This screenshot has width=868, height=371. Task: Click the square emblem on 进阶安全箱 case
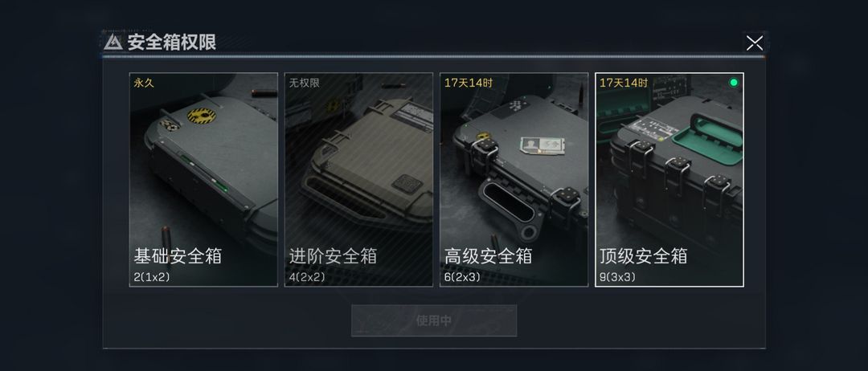[407, 183]
